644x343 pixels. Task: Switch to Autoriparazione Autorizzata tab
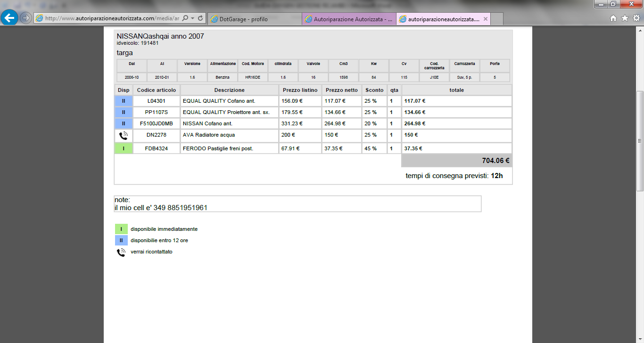[349, 19]
